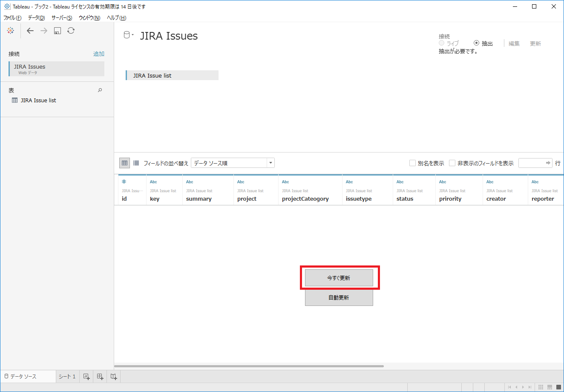Screen dimensions: 564x392
Task: Change the Abc type on project column
Action: [x=241, y=182]
